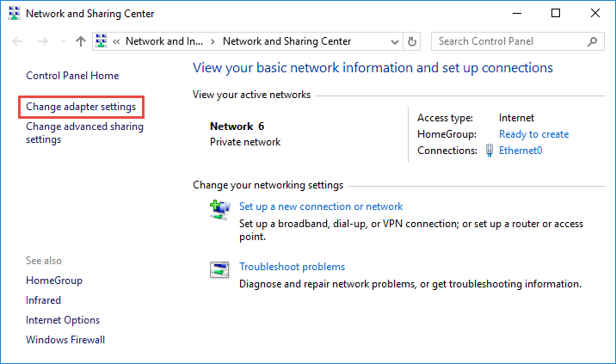Click the address bar network icon
The image size is (616, 364).
pos(102,41)
